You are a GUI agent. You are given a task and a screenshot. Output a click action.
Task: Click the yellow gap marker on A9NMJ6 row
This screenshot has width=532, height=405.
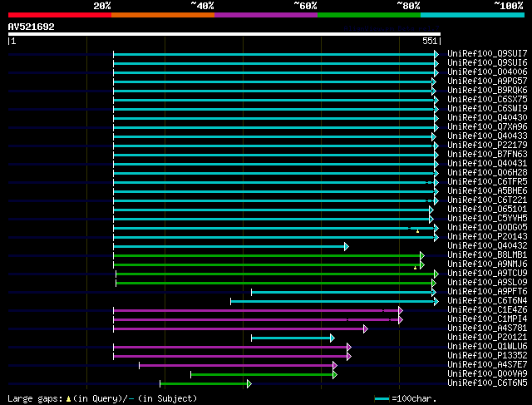[416, 268]
